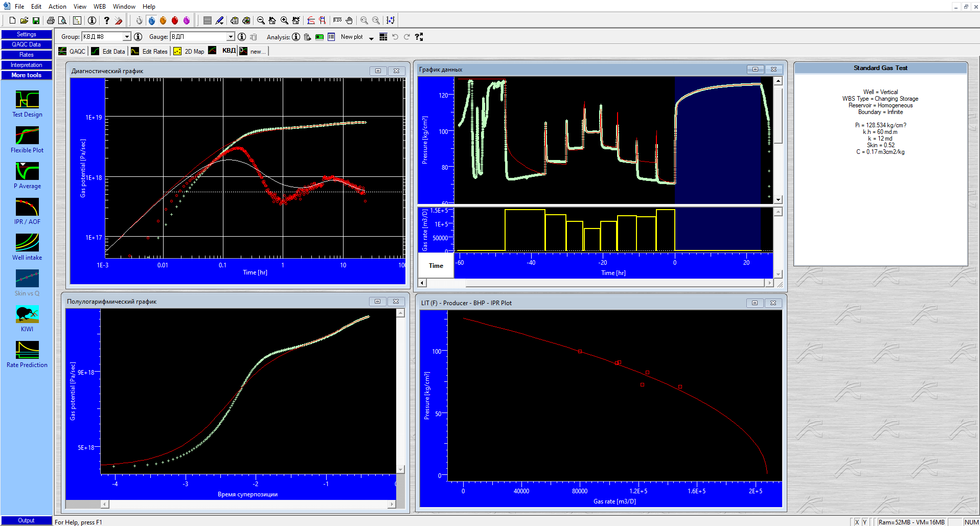Click the tile plots grid icon
Image resolution: width=980 pixels, height=526 pixels.
(x=383, y=37)
